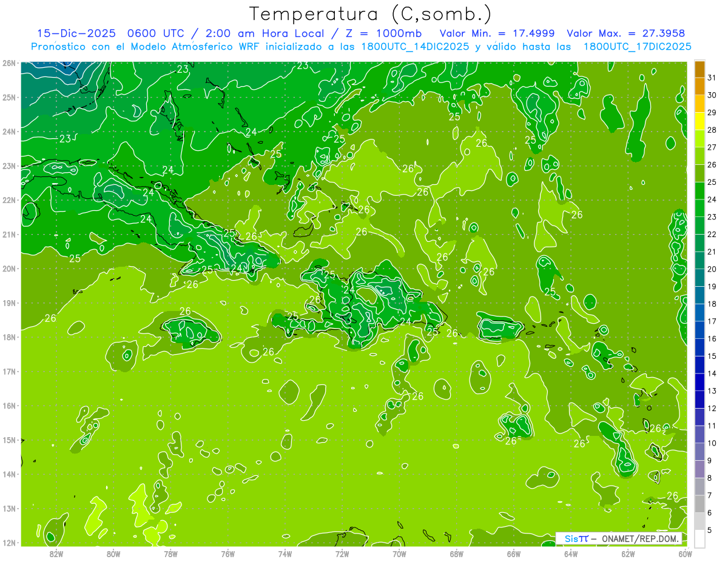728x562 pixels.
Task: Click the longitude axis label "80W"
Action: click(x=113, y=554)
